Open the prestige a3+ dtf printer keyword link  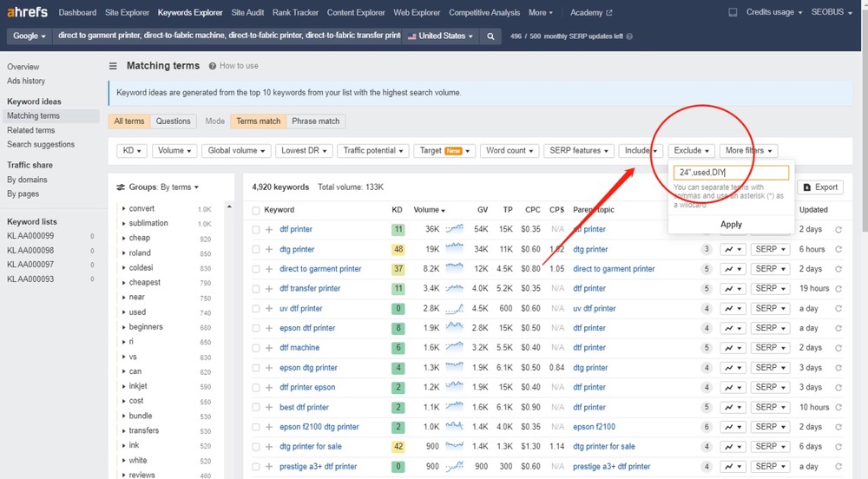pos(319,466)
